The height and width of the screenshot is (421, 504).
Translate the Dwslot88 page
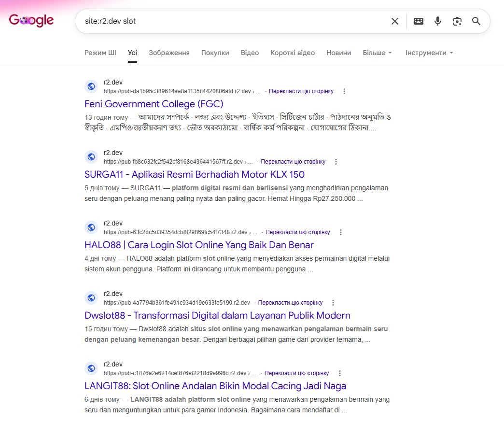pyautogui.click(x=290, y=303)
